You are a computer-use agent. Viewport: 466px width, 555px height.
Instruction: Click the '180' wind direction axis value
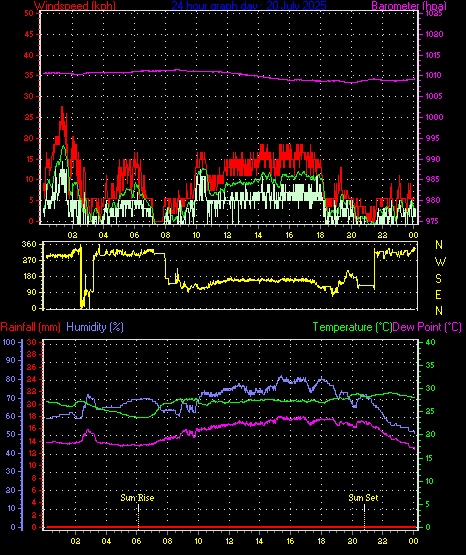pos(29,276)
